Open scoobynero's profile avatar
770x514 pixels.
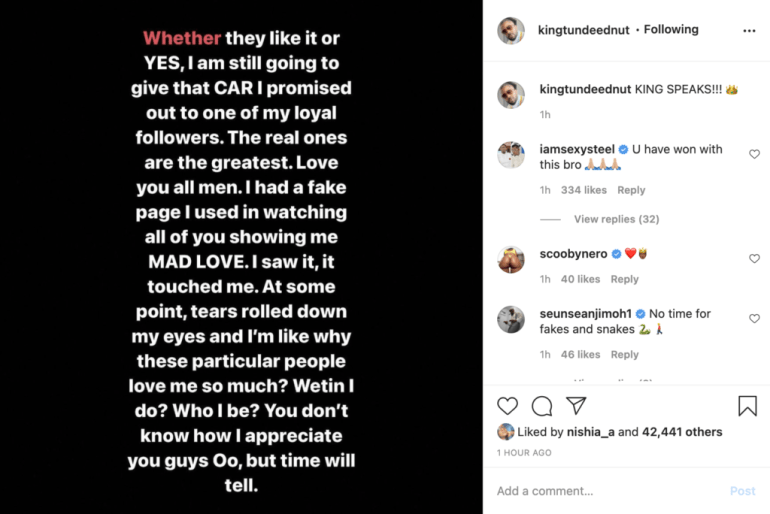click(511, 259)
